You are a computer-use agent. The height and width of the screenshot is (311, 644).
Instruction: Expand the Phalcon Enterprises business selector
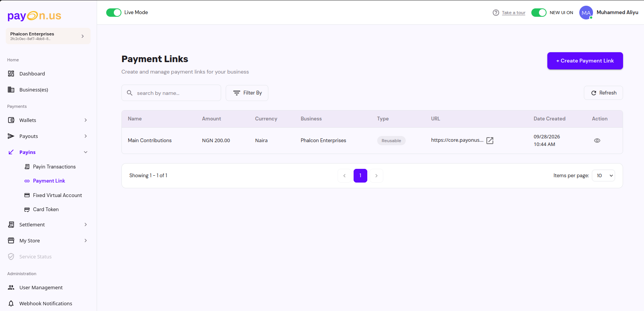click(48, 36)
